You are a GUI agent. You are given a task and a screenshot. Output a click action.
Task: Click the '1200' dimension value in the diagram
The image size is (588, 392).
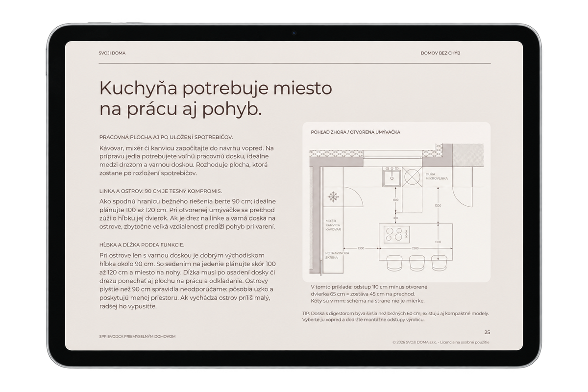[x=438, y=205]
